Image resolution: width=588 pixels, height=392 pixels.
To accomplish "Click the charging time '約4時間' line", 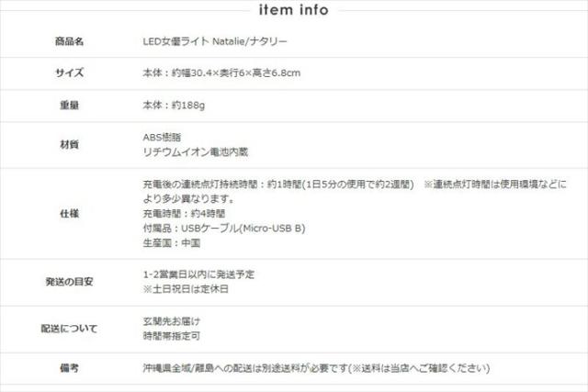I will click(x=184, y=214).
